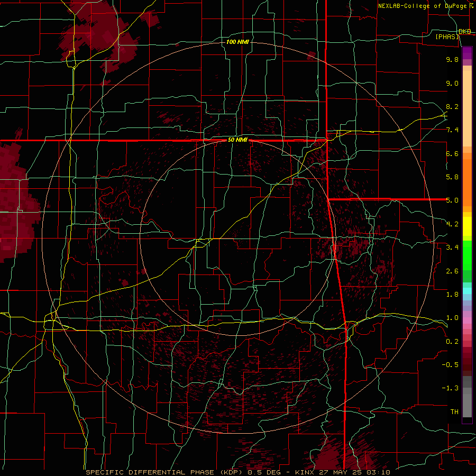476x476 pixels.
Task: Click the "TH" threshold label on the scale
Action: click(454, 411)
